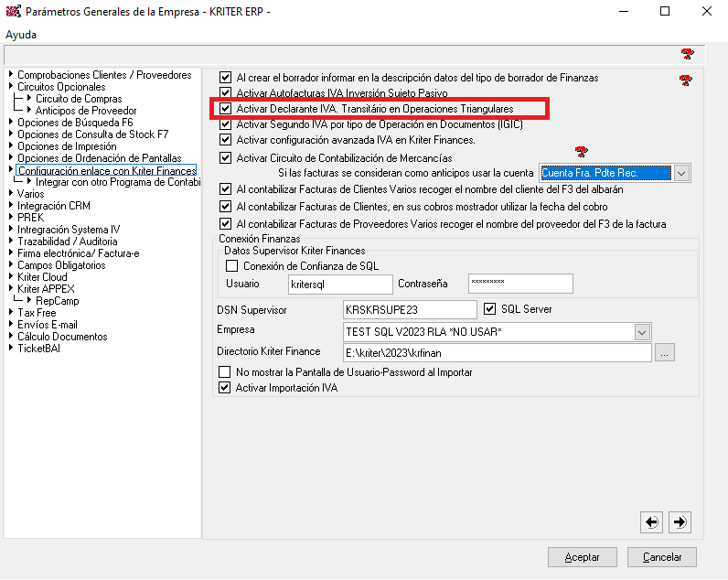
Task: Select the RepCamp tree item
Action: click(x=57, y=301)
